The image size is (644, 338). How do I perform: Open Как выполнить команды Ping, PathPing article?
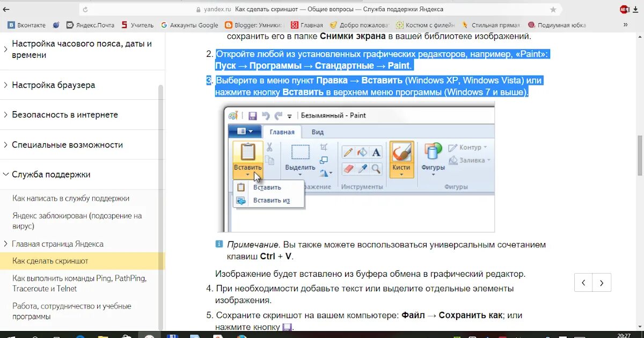pyautogui.click(x=79, y=283)
